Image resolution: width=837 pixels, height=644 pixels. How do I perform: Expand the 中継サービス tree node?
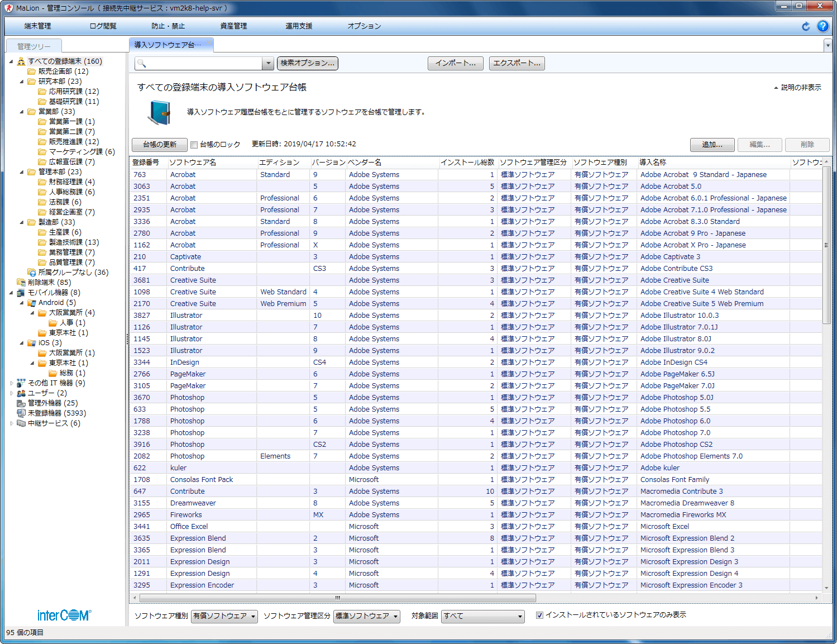coord(12,423)
